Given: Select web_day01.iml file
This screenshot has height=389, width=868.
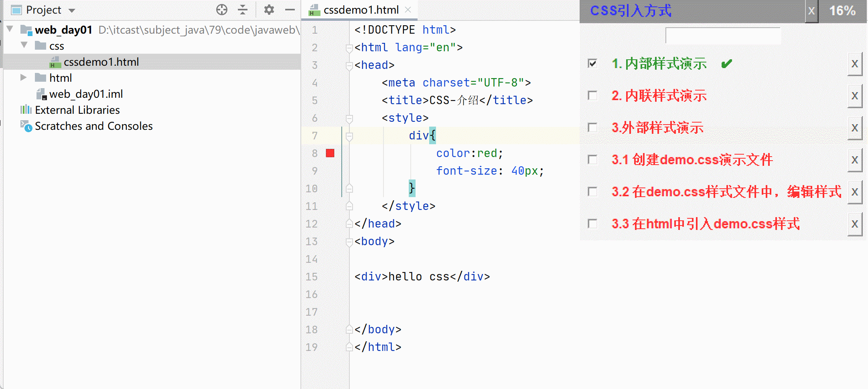Looking at the screenshot, I should [86, 94].
